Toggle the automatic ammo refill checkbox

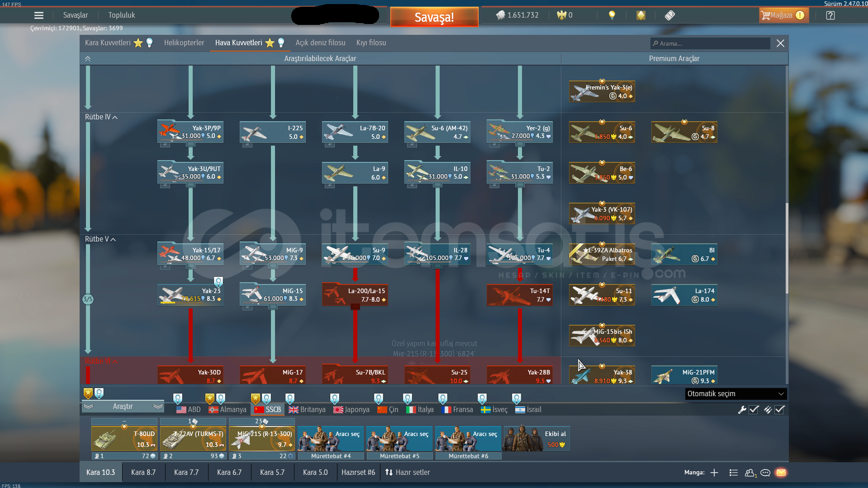click(780, 410)
